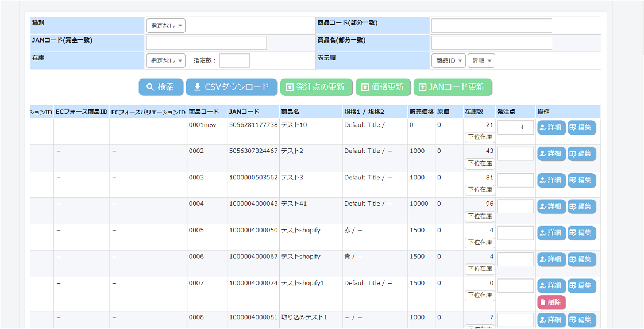Viewport: 644px width, 329px height.
Task: Edit product 0008 with 編集
Action: point(581,320)
